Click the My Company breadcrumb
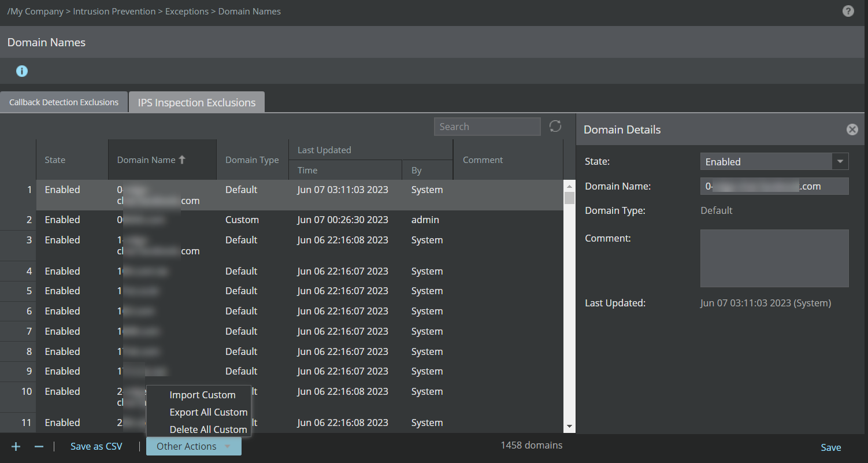Image resolution: width=868 pixels, height=463 pixels. pyautogui.click(x=35, y=11)
